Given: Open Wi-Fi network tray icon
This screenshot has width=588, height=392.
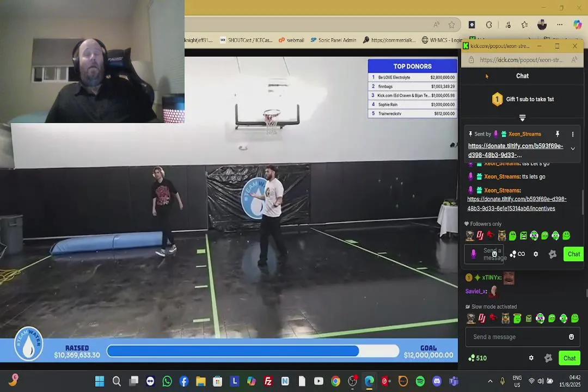Looking at the screenshot, I should click(531, 381).
